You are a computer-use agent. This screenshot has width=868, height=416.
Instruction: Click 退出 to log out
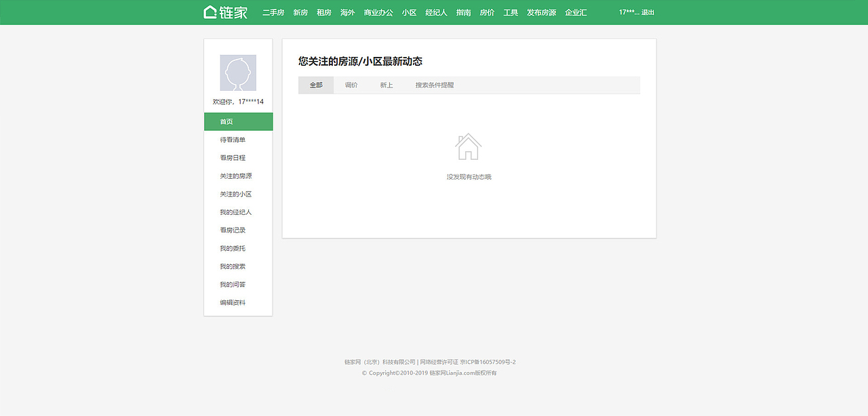(648, 13)
